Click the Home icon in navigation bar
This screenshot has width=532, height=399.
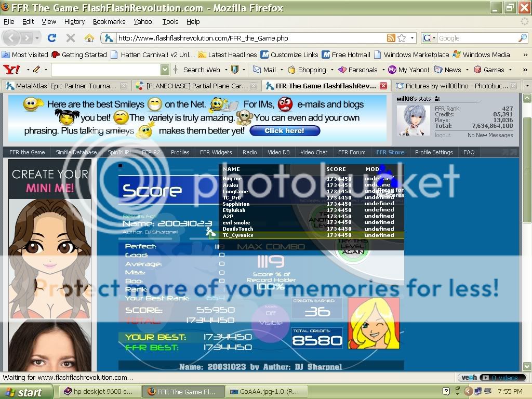coord(89,38)
